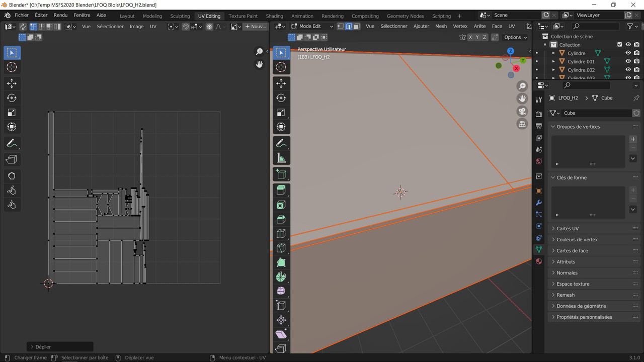Activate UV editor Rotate tool

click(12, 98)
